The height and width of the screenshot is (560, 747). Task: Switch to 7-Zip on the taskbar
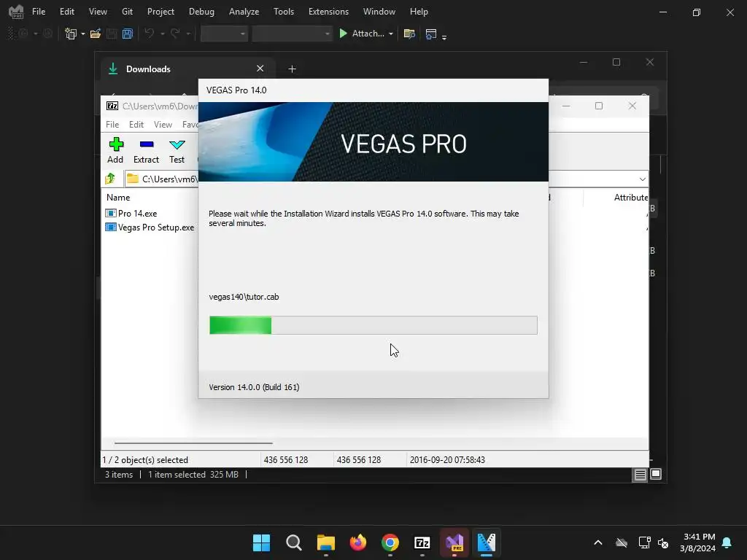[422, 542]
